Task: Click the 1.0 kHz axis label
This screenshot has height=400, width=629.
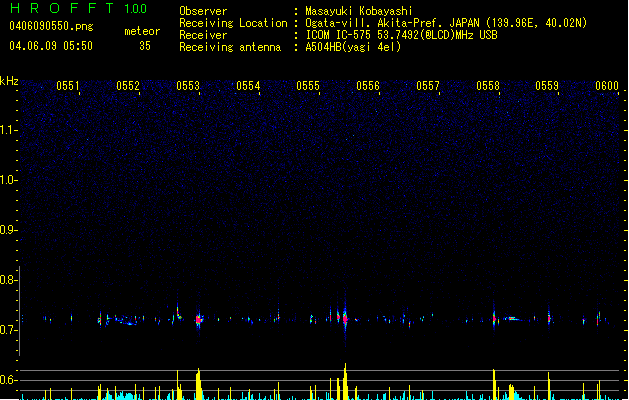Action: tap(8, 180)
